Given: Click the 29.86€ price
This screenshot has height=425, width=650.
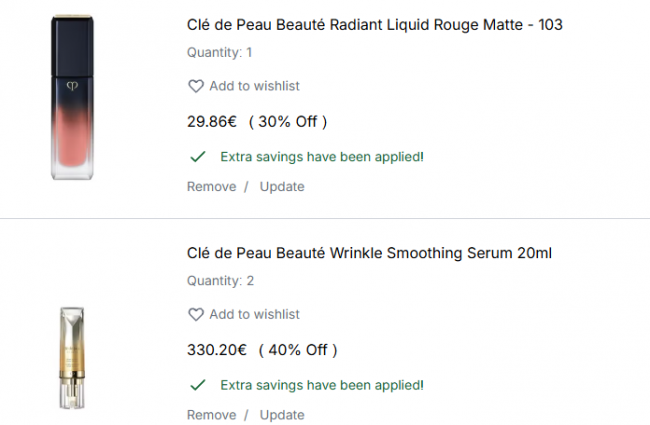Looking at the screenshot, I should pos(212,122).
